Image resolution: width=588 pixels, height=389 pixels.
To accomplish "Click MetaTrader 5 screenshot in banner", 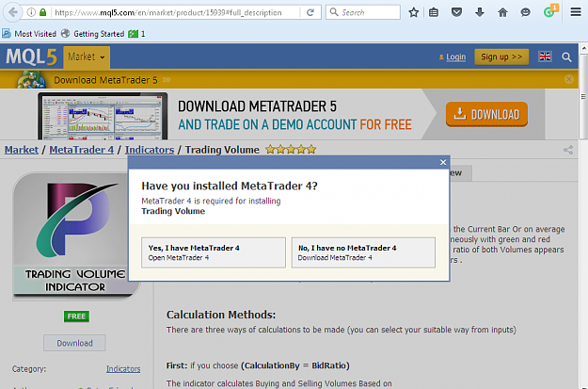I will click(103, 116).
